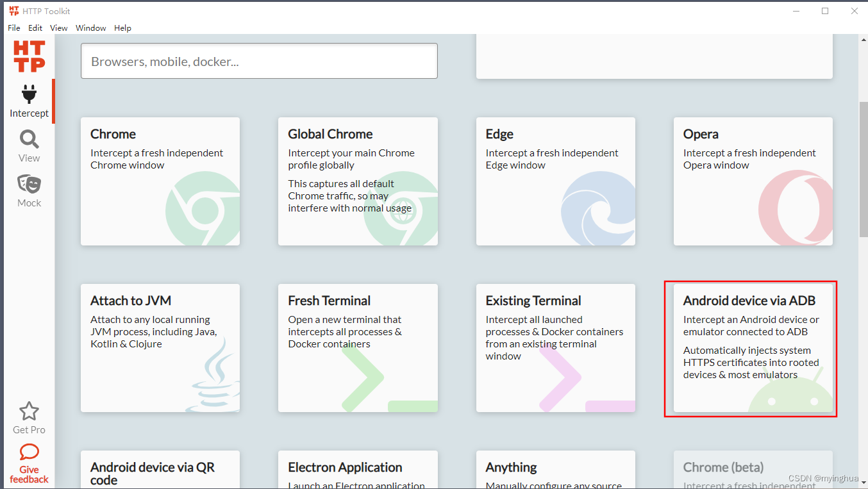Select the Electron Application card
This screenshot has width=868, height=489.
tap(358, 470)
